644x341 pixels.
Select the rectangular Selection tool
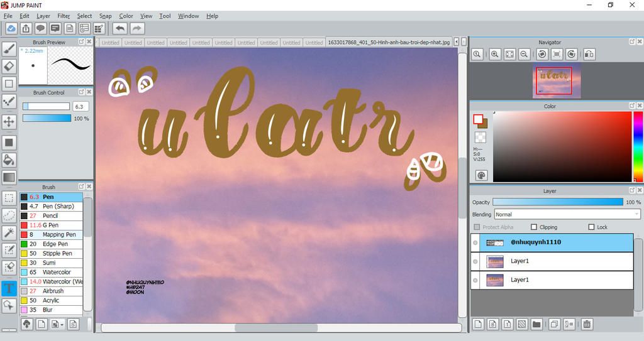click(x=9, y=198)
